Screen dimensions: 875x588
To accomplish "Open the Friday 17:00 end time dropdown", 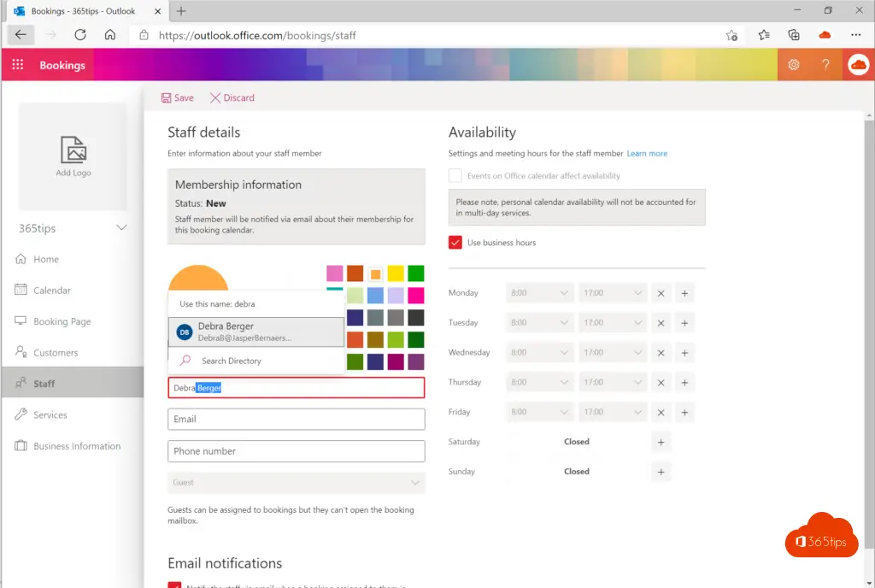I will [x=612, y=412].
